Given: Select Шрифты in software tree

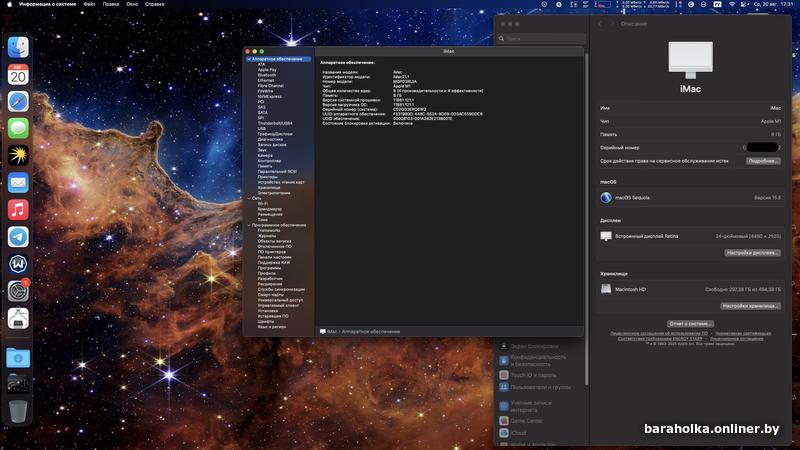Looking at the screenshot, I should pyautogui.click(x=266, y=321).
